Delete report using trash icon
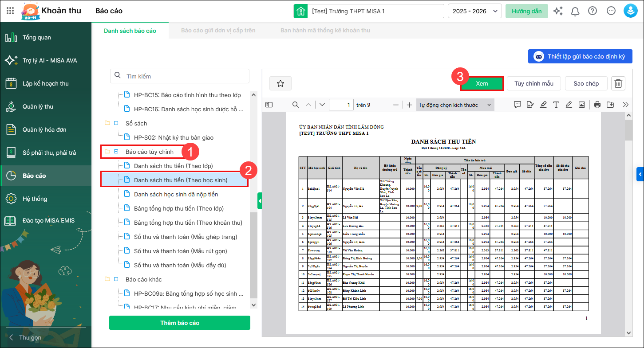This screenshot has width=644, height=348. pyautogui.click(x=618, y=83)
